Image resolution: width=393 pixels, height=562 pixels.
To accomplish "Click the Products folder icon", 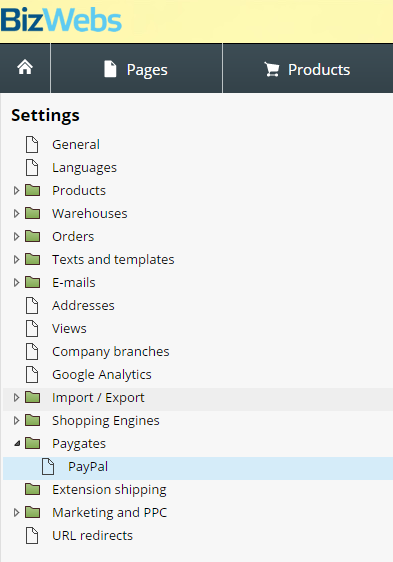I will click(33, 190).
